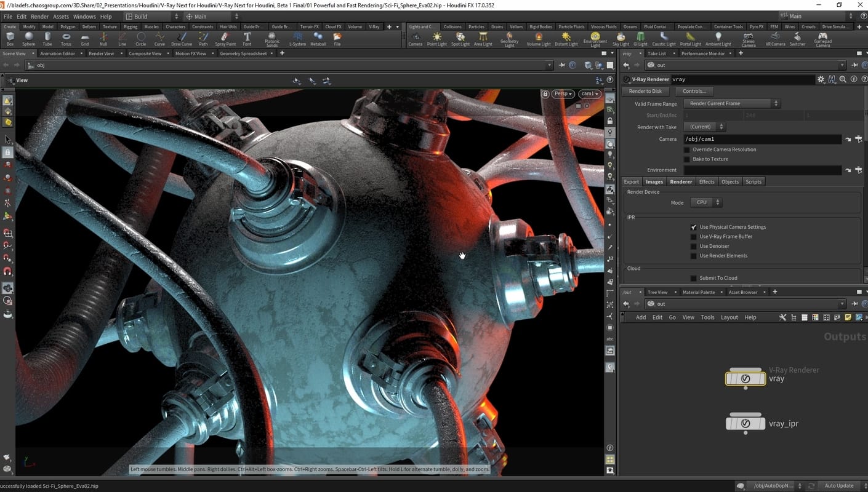Image resolution: width=868 pixels, height=492 pixels.
Task: Open the Render menu
Action: coord(39,17)
